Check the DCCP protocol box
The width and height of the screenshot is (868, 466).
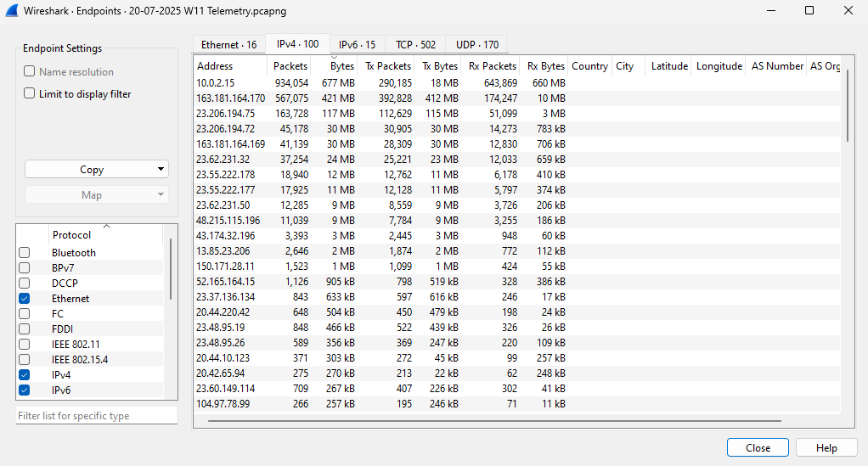25,283
